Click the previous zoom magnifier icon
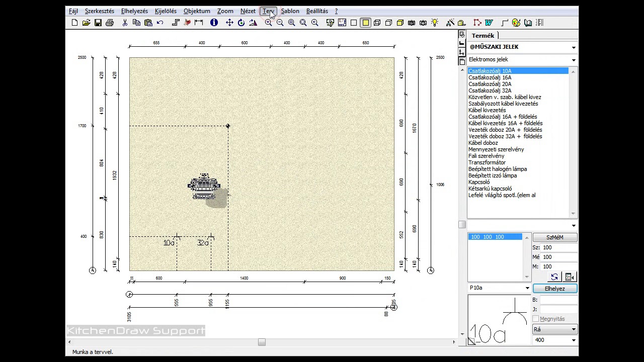The height and width of the screenshot is (362, 644). (315, 23)
